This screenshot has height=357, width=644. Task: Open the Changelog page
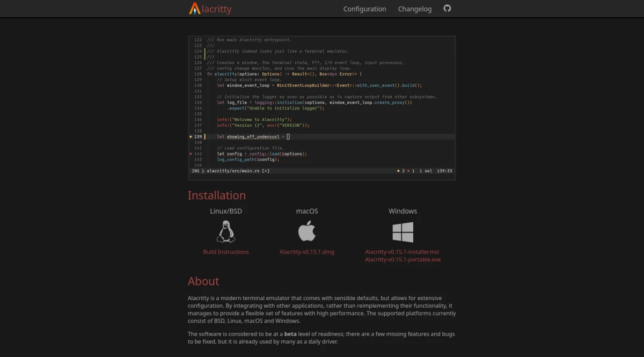coord(415,9)
